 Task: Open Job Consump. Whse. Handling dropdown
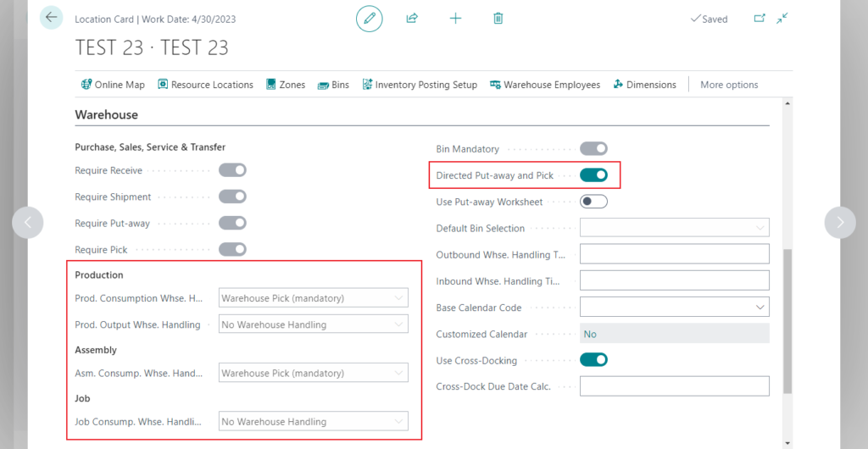click(x=314, y=421)
